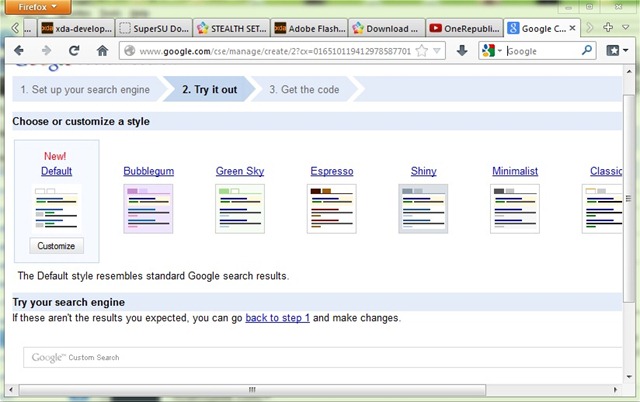Open the Firefox menu button
Image resolution: width=640 pixels, height=402 pixels.
38,7
